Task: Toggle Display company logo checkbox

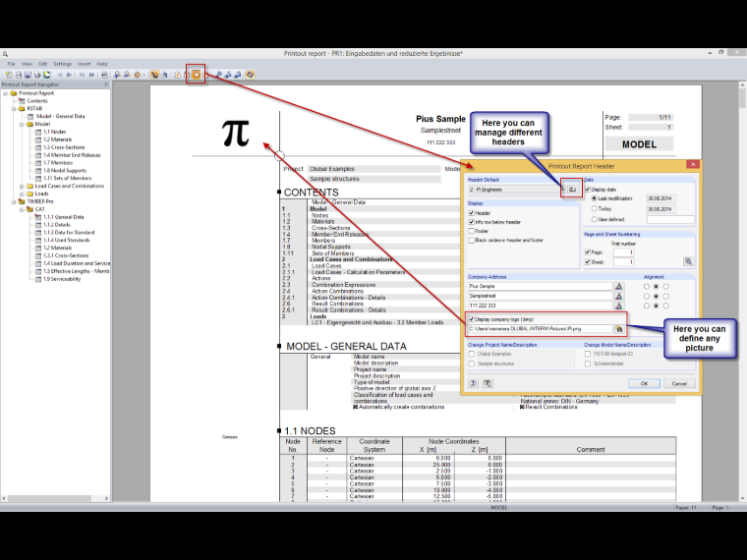Action: 471,319
